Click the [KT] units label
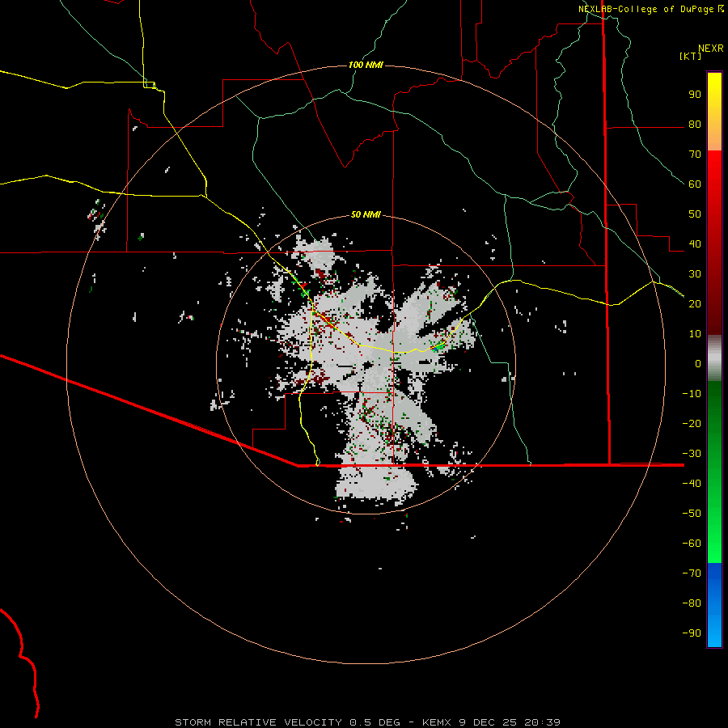This screenshot has height=728, width=728. [x=691, y=56]
